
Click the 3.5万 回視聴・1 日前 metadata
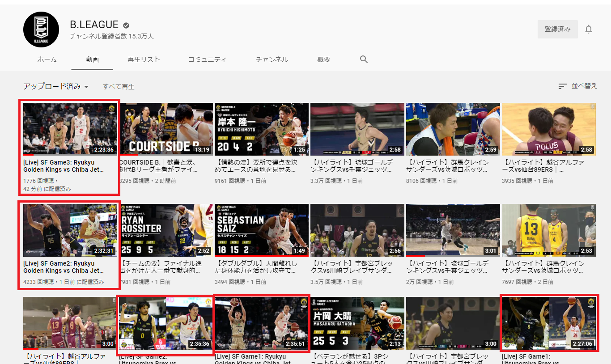(x=336, y=282)
